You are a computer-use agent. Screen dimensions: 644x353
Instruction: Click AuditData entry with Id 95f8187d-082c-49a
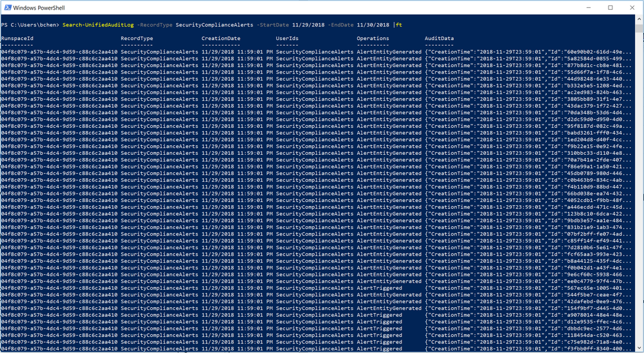pos(529,126)
